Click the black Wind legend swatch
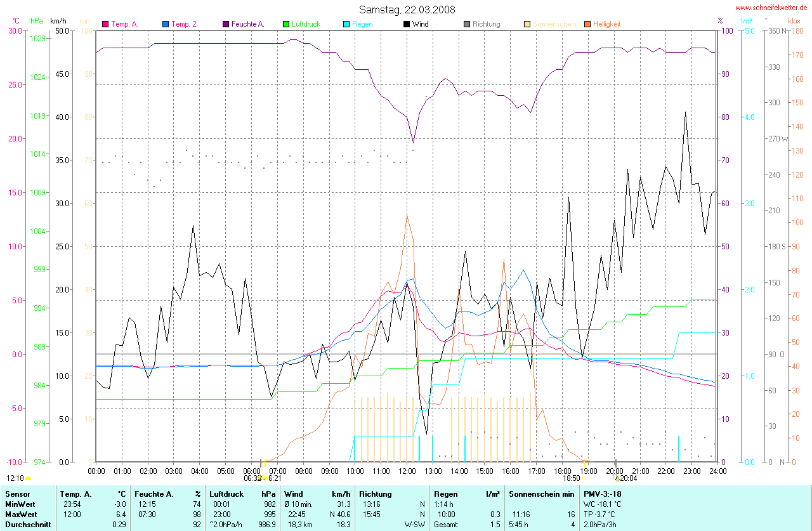Screen dimensions: 812x531 407,24
